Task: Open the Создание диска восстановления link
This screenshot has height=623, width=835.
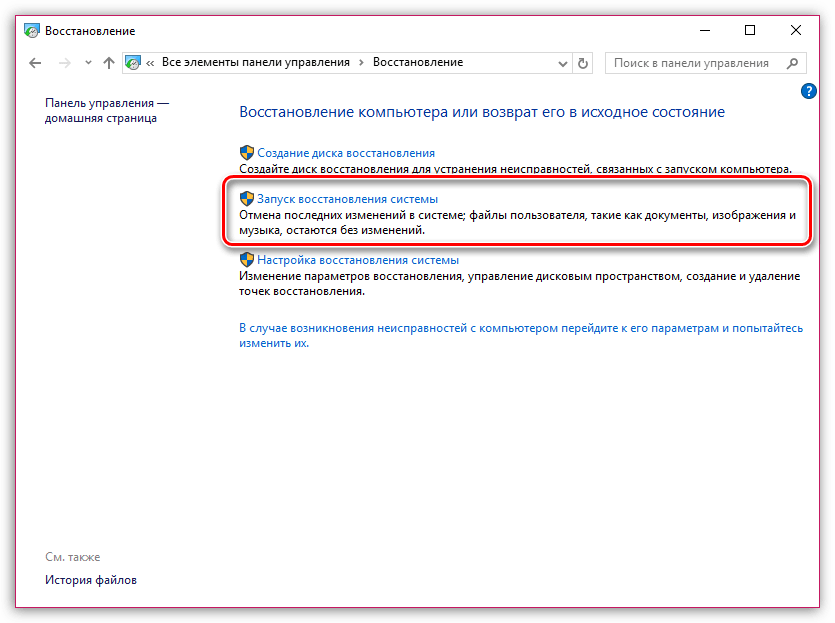Action: click(x=346, y=153)
